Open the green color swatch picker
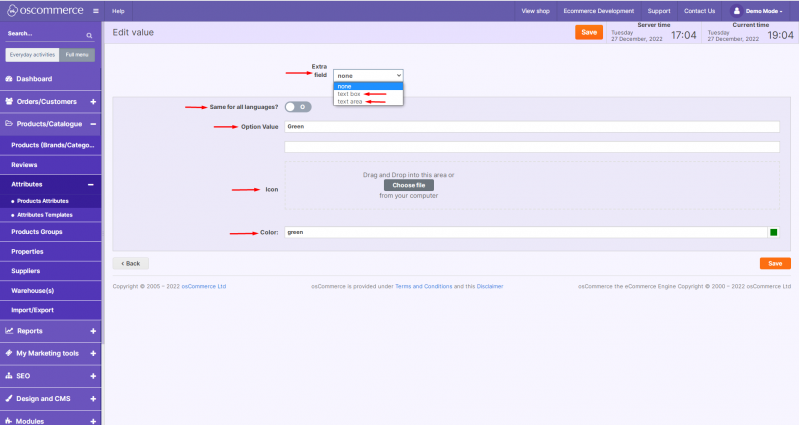Screen dimensions: 799x425 tap(774, 232)
